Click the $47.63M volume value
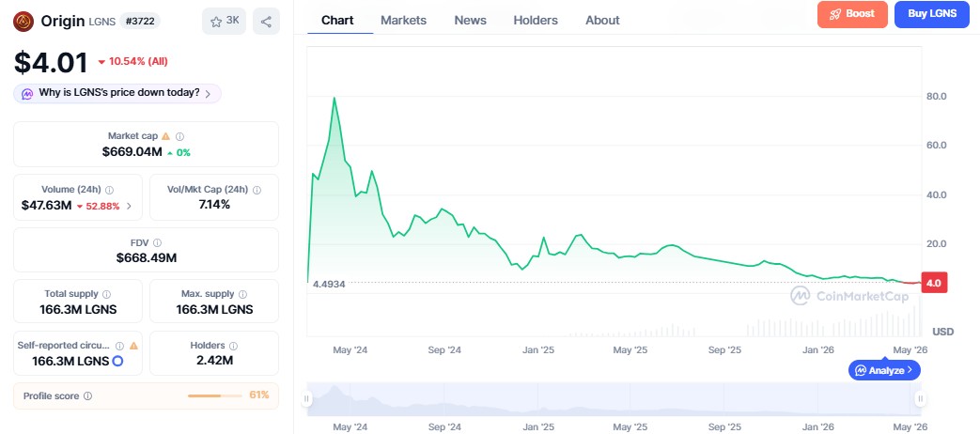980x434 pixels. pos(46,206)
